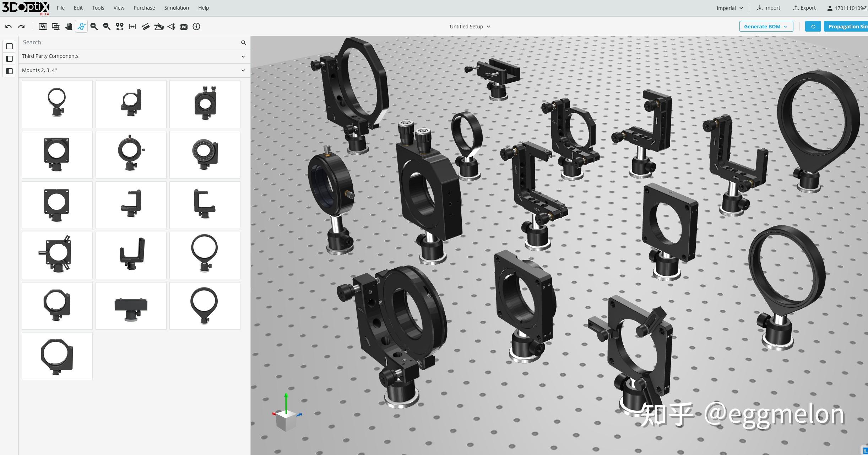Click the zoom out magnifier
The height and width of the screenshot is (455, 868).
(x=107, y=27)
